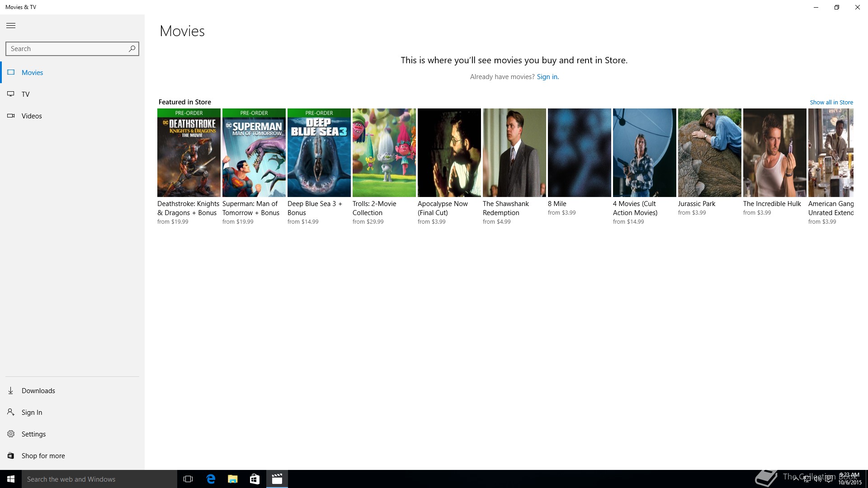Open the 8 Mile poster
Screen dimensions: 868x488
(580, 153)
